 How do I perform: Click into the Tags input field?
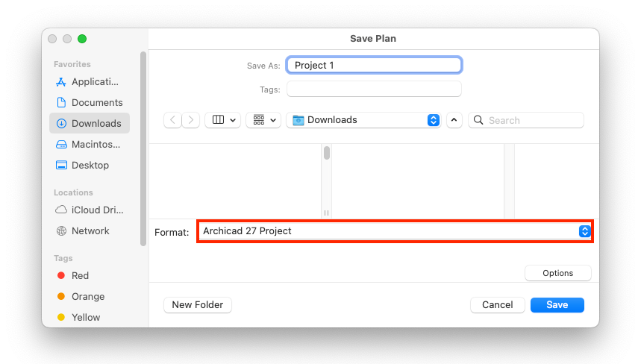coord(374,89)
